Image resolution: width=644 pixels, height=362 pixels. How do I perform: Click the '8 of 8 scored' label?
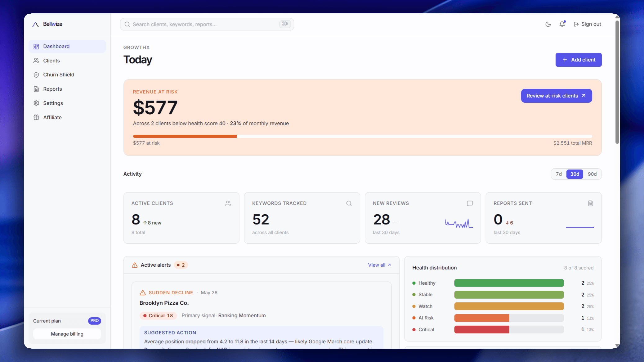coord(579,268)
